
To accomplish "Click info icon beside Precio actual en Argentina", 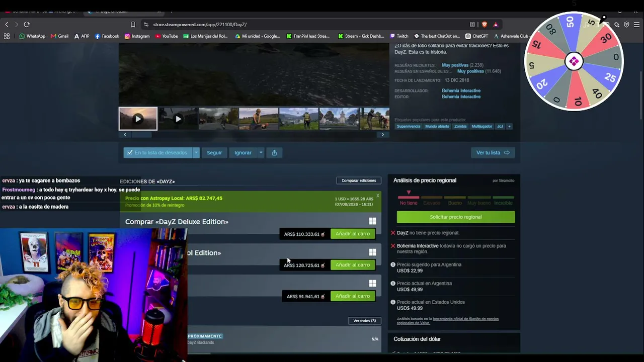I will coord(393,284).
